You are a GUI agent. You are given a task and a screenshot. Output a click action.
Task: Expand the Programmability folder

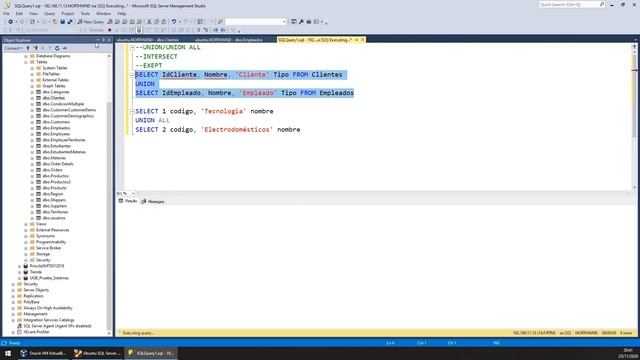click(26, 242)
